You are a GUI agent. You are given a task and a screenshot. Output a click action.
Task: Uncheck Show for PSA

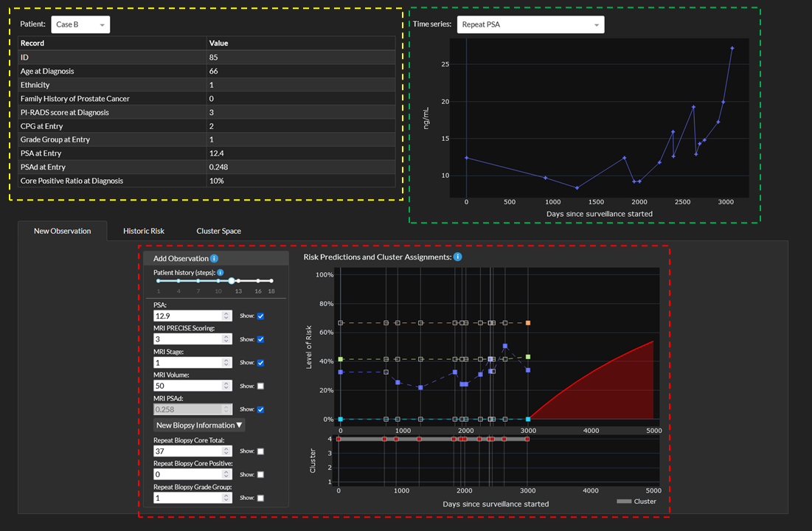260,316
